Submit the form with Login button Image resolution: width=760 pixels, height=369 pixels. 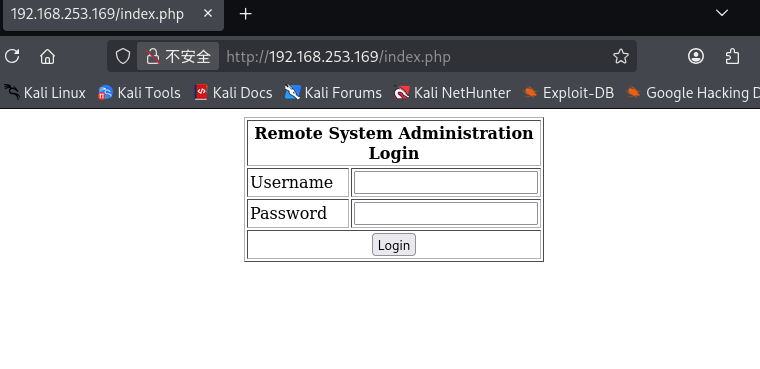click(x=394, y=245)
